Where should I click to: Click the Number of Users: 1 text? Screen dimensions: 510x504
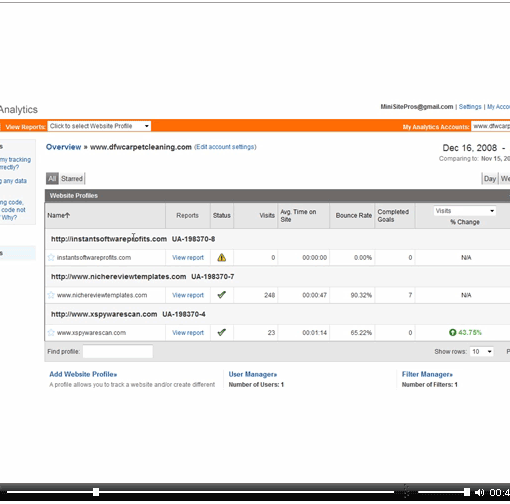point(256,385)
